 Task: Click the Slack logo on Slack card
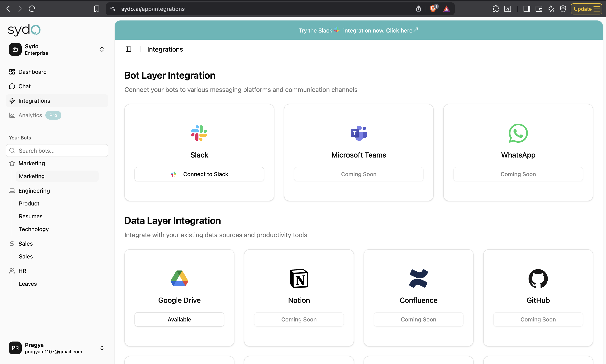199,133
